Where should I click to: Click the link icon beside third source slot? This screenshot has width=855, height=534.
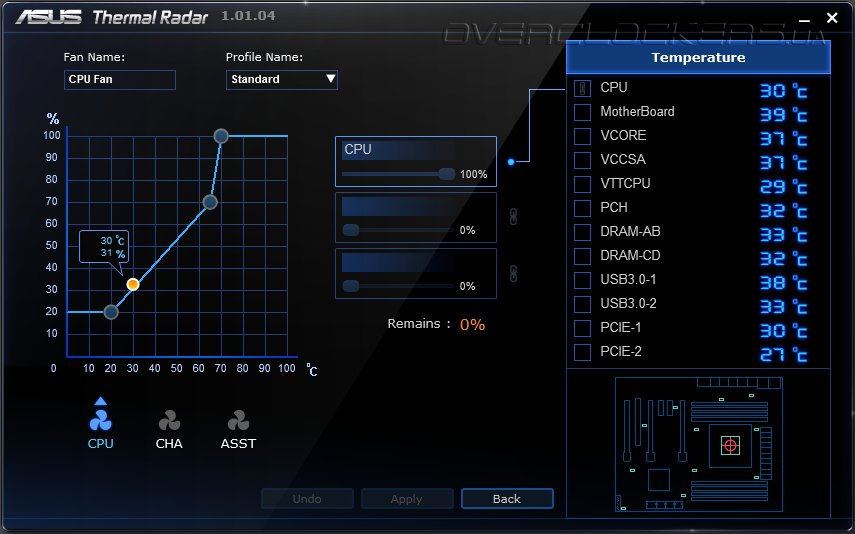[x=513, y=273]
